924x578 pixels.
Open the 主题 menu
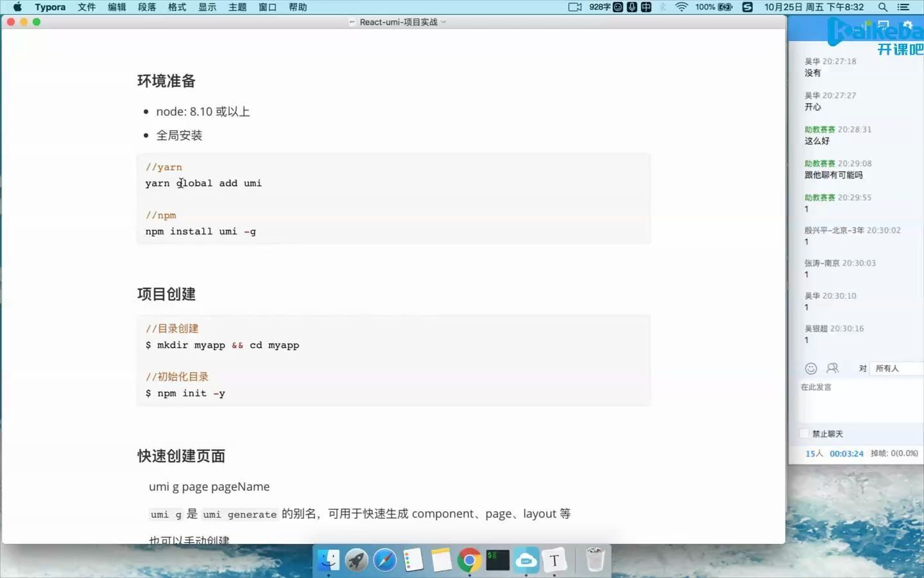pos(237,7)
